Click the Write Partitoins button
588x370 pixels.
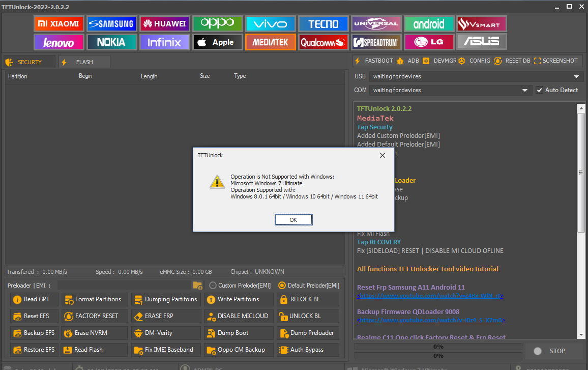[239, 299]
